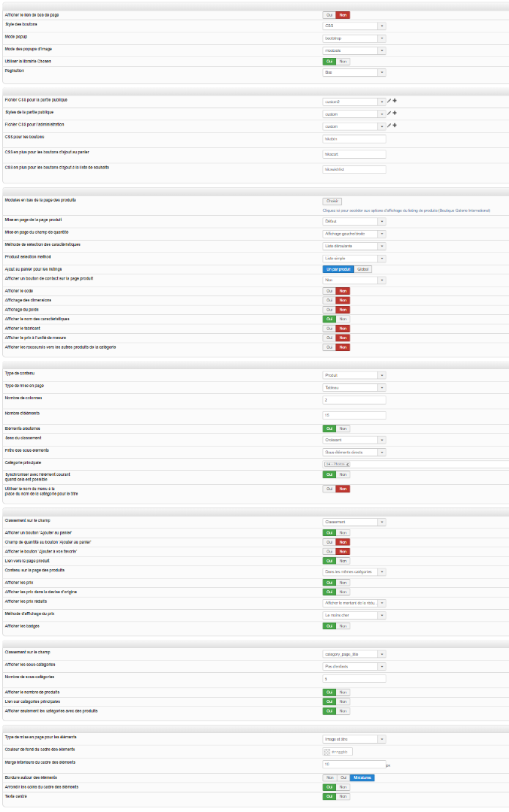Set Éléments aléatoires to Non

click(343, 429)
